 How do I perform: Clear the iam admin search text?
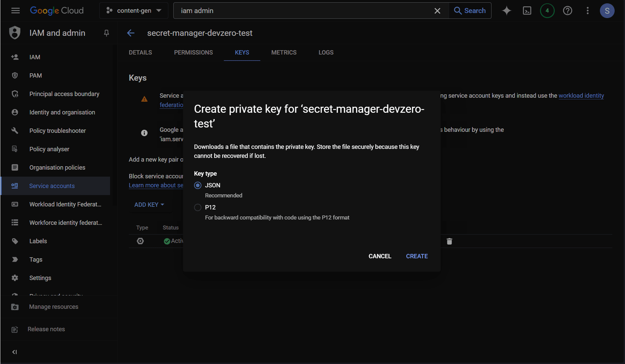437,11
